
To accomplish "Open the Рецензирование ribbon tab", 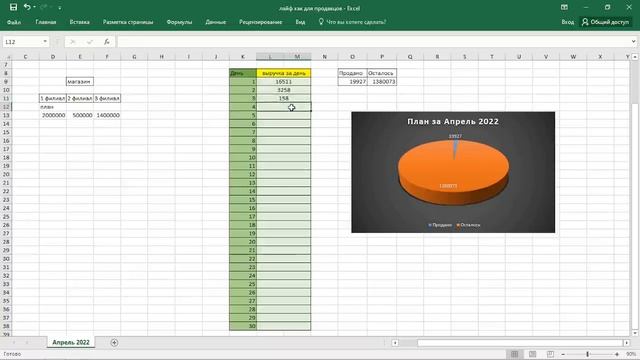I will 260,22.
